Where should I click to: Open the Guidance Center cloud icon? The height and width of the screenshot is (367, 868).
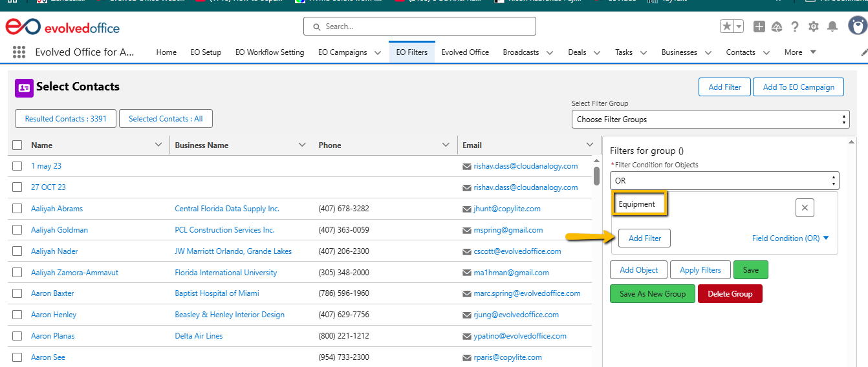click(x=777, y=26)
